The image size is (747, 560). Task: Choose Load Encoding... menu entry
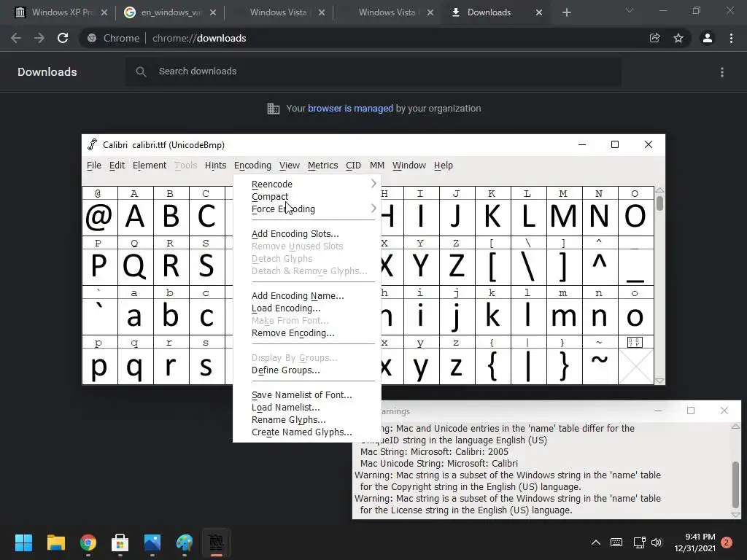307,308
